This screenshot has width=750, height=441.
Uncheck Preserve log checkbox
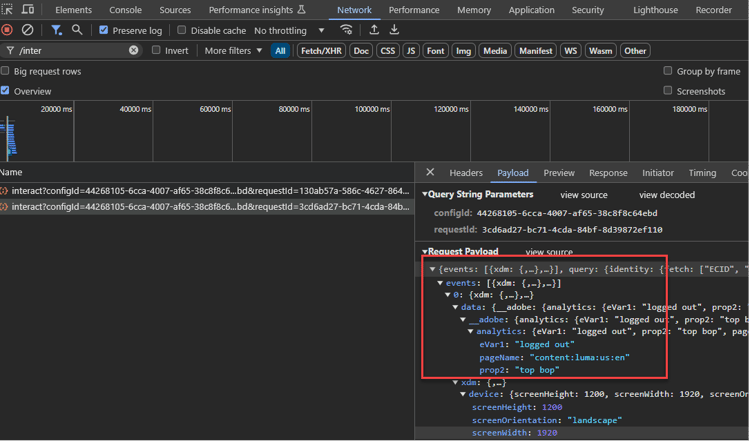[104, 31]
